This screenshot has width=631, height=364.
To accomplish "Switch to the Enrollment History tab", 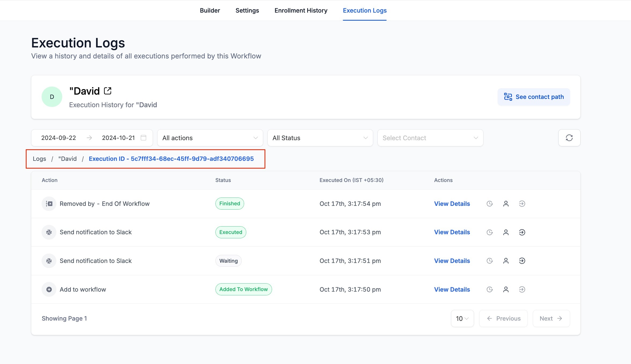I will pyautogui.click(x=301, y=10).
